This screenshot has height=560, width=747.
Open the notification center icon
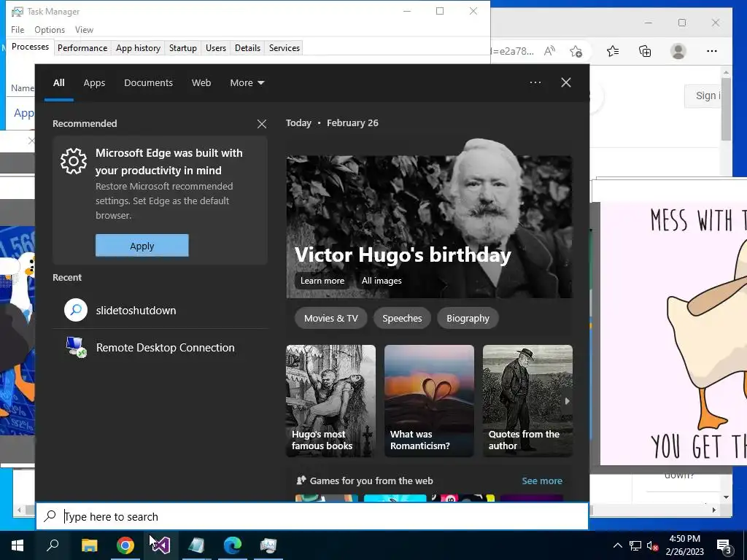[x=724, y=545]
